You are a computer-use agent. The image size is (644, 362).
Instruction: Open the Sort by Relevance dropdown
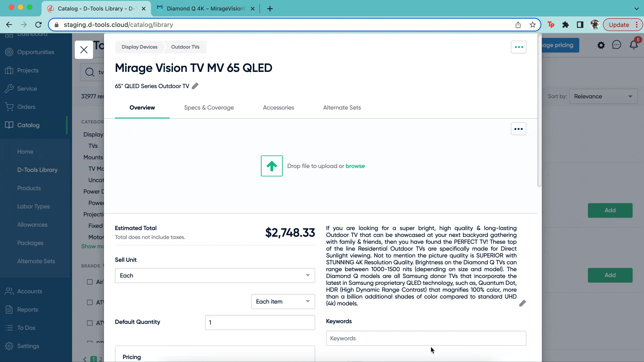pyautogui.click(x=603, y=96)
